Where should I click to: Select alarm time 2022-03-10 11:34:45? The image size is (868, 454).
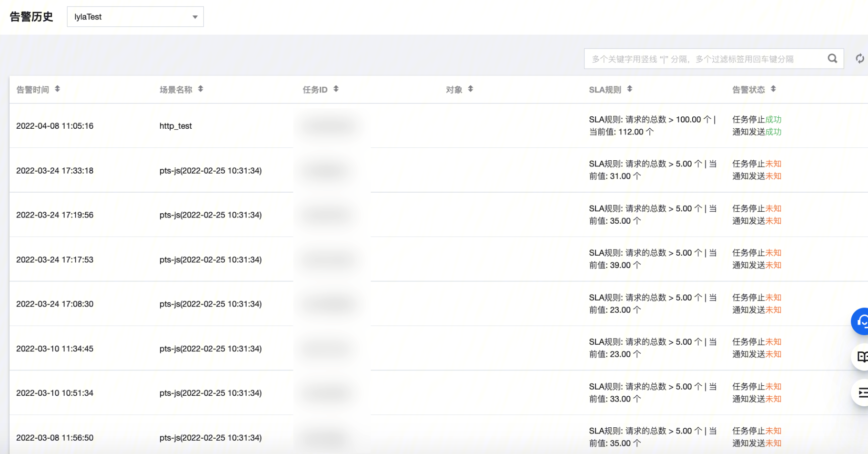[55, 349]
